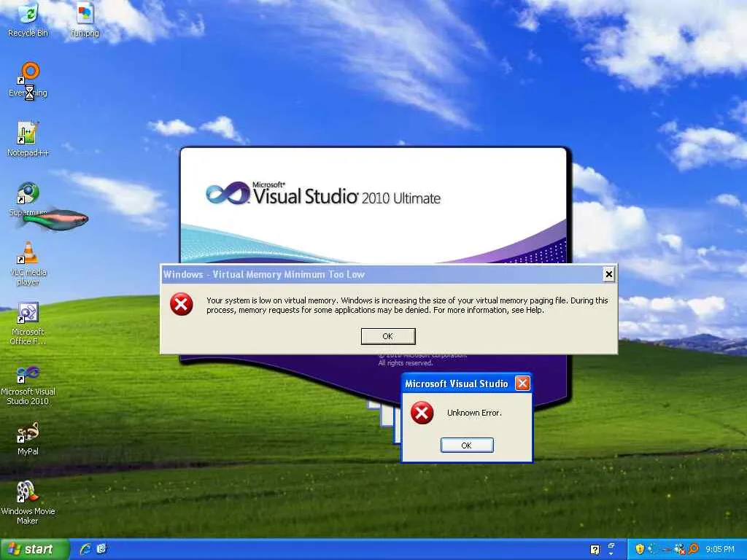Click the 9:05 PM taskbar clock
This screenshot has width=747, height=560.
coord(720,549)
